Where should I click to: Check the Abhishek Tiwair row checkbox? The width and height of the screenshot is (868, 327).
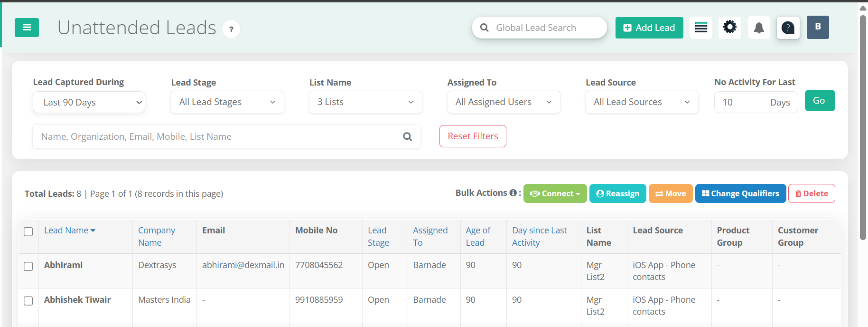28,301
